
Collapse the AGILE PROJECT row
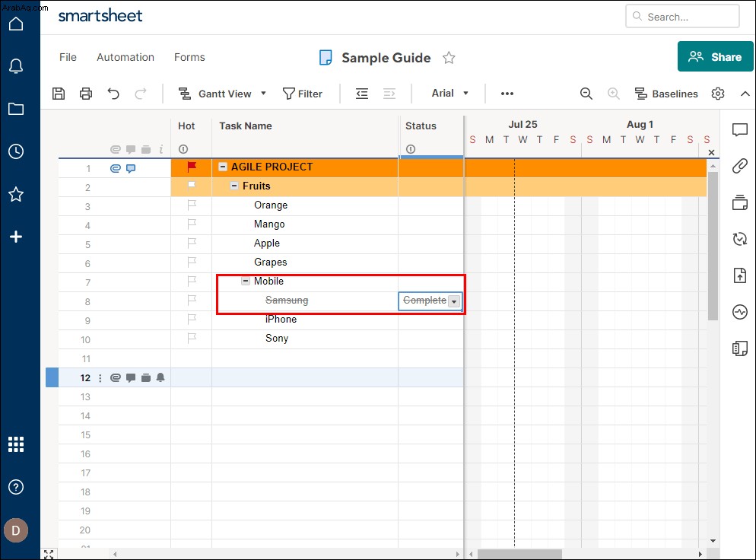coord(223,167)
